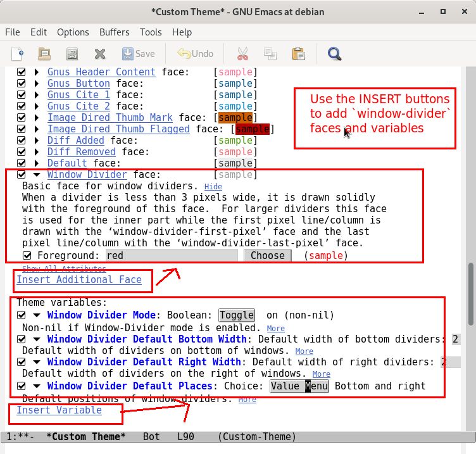This screenshot has height=454, width=476.
Task: Collapse Window Divider Default Bottom Width triangle
Action: click(37, 339)
